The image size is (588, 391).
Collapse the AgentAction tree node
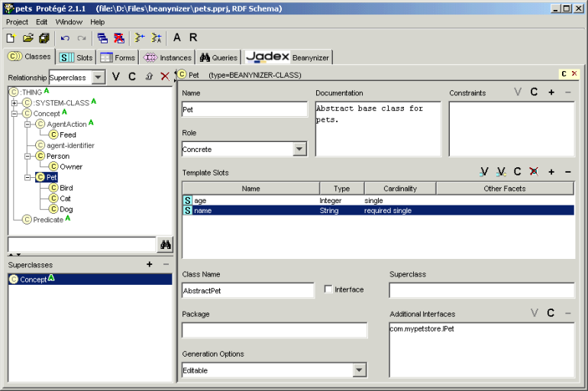click(x=27, y=124)
